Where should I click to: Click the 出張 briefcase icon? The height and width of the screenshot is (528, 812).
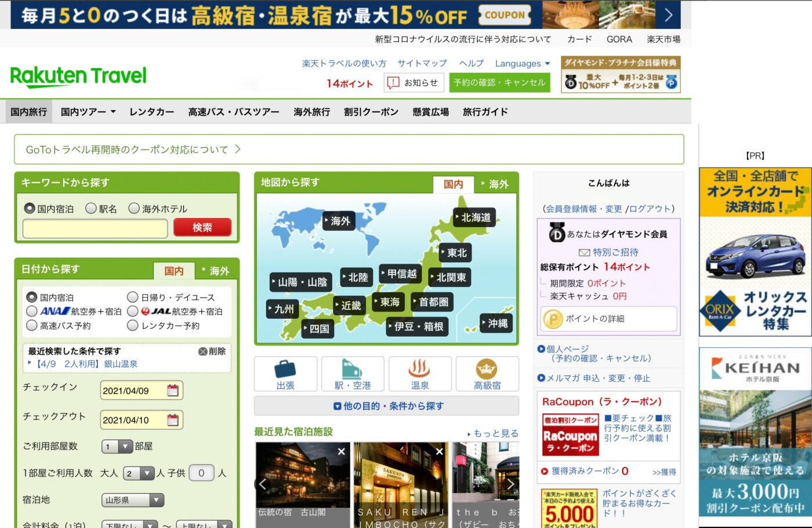pos(285,374)
